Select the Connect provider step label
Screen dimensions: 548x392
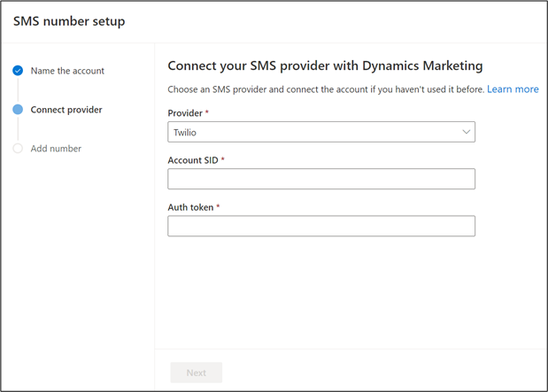click(x=66, y=110)
